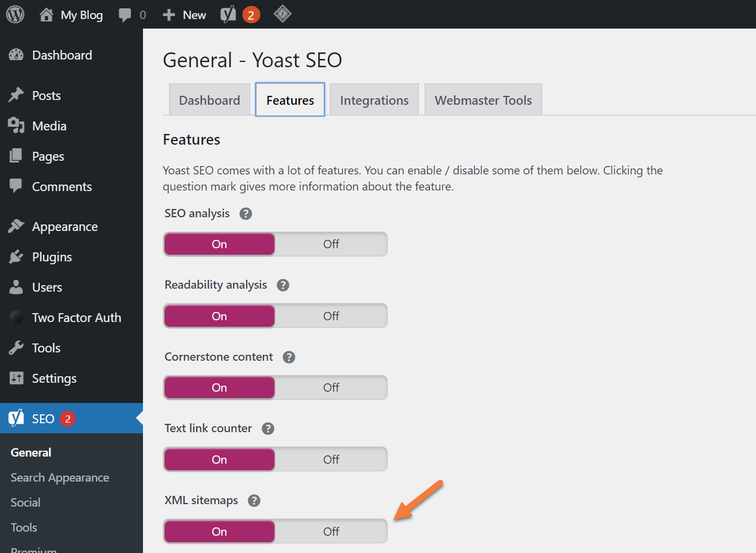Open help for SEO analysis question mark

click(245, 214)
